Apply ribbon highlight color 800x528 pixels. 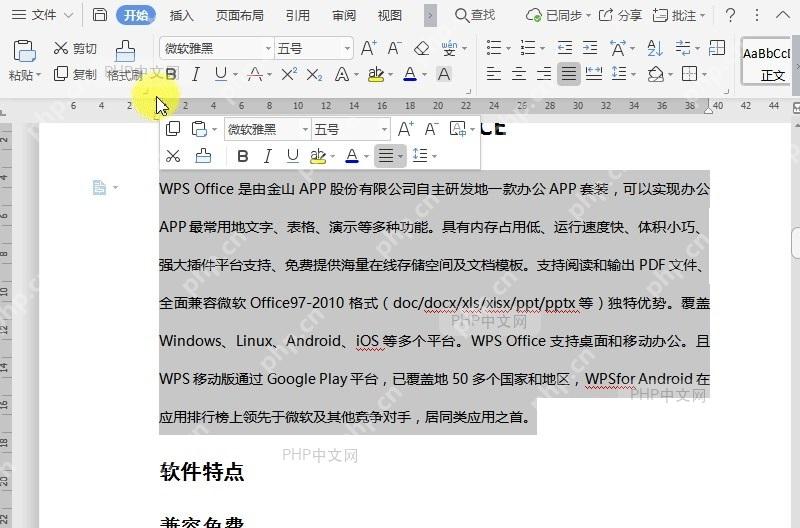click(376, 74)
